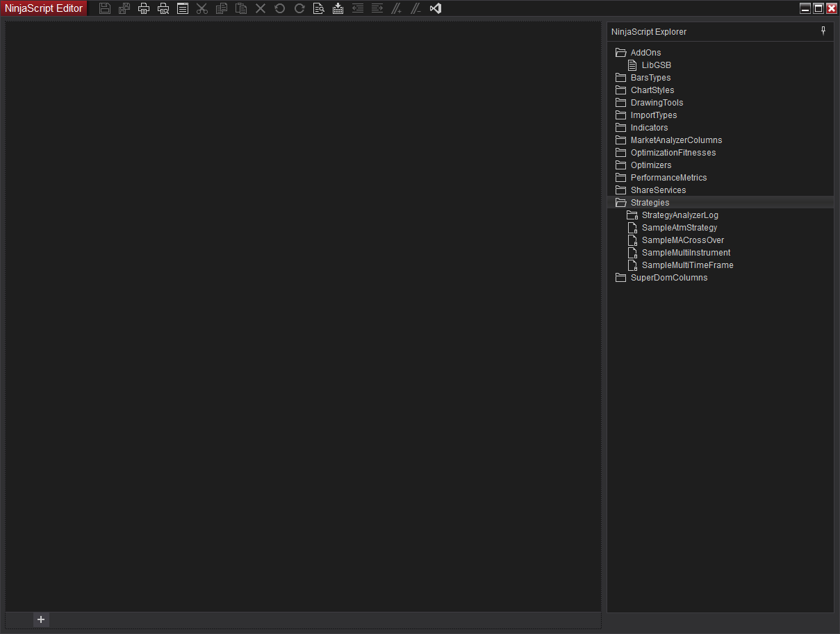Pin the NinjaScript Explorer panel

pos(823,31)
